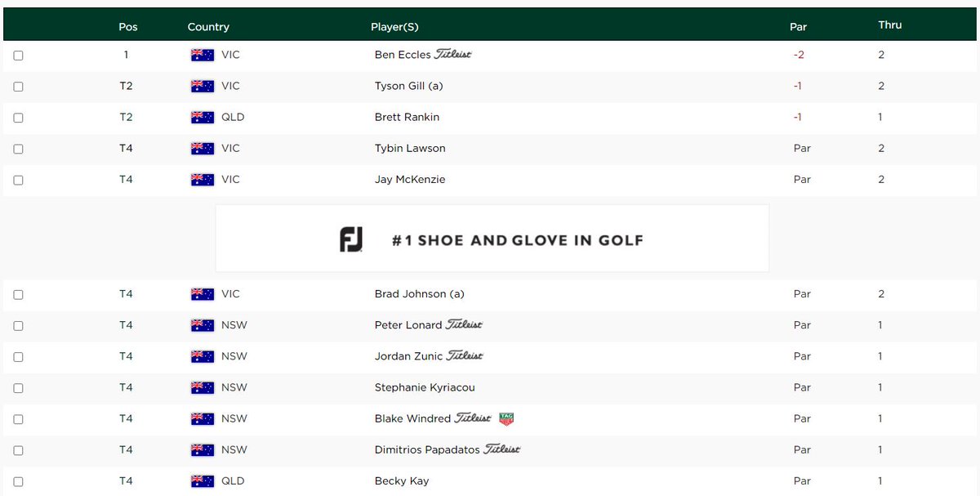The width and height of the screenshot is (980, 496).
Task: Click the flag icon on Brett Rankin's QLD row
Action: 202,117
